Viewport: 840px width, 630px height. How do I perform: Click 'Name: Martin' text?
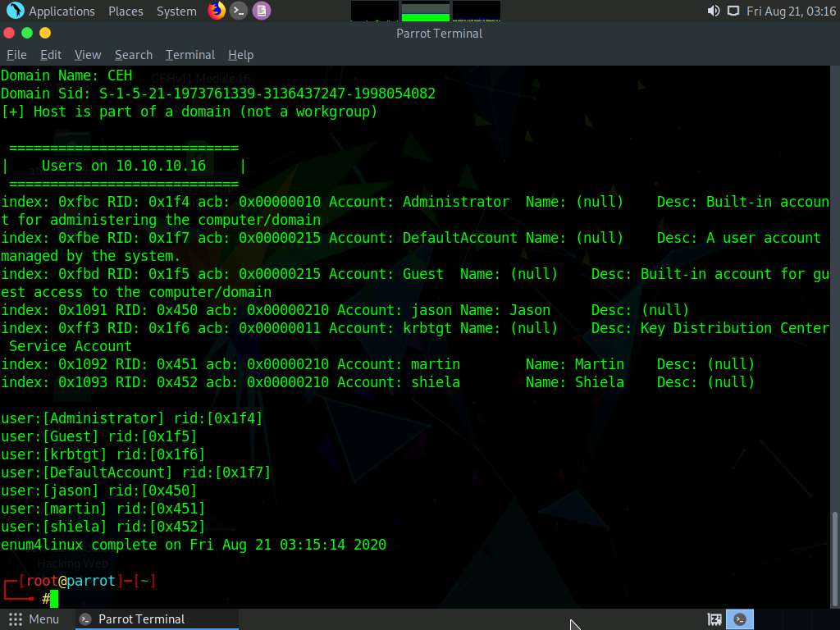575,364
